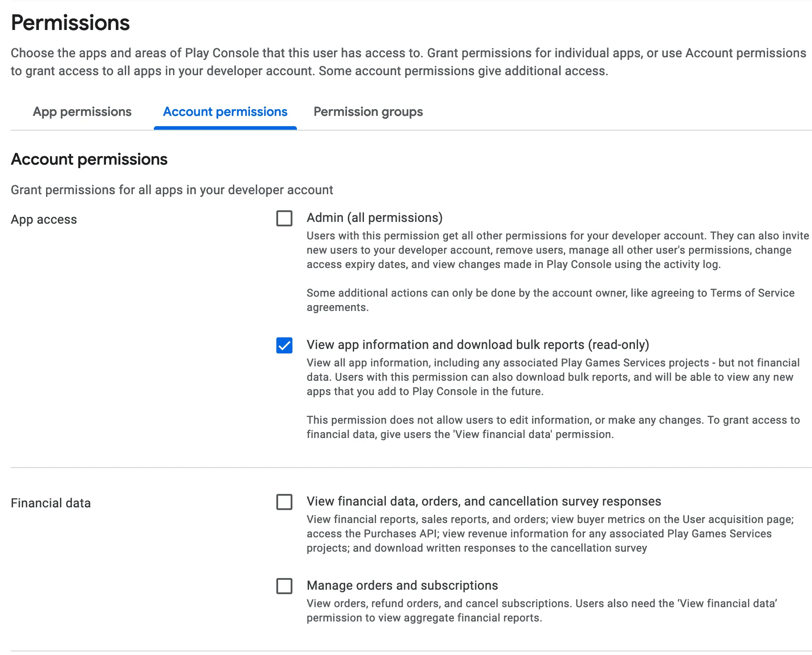812x655 pixels.
Task: Enable View financial data, orders, and cancellation responses
Action: pyautogui.click(x=284, y=502)
